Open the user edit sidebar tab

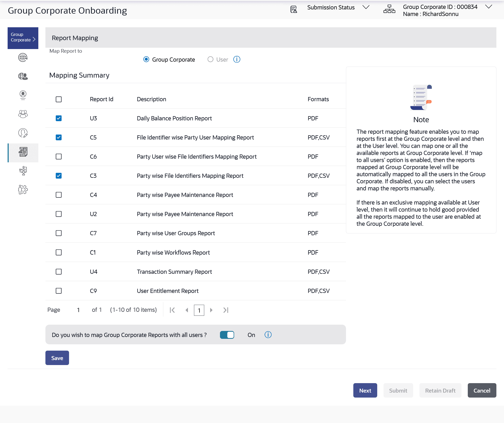[x=23, y=133]
